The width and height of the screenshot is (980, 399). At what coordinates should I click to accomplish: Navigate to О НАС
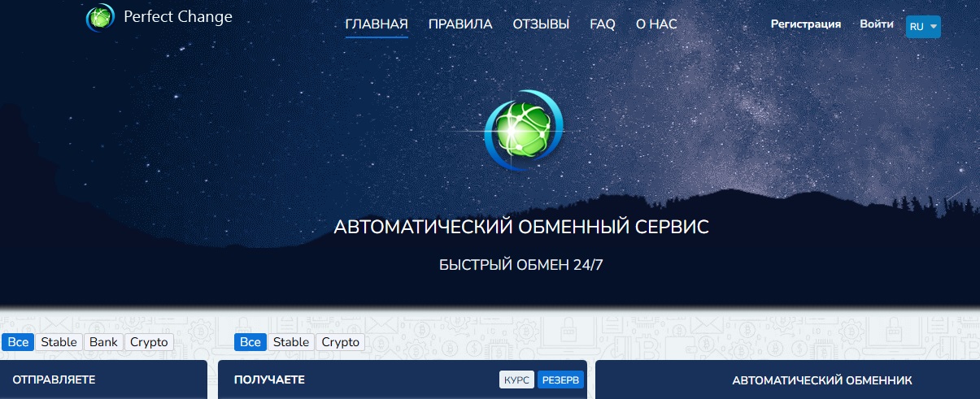point(656,24)
